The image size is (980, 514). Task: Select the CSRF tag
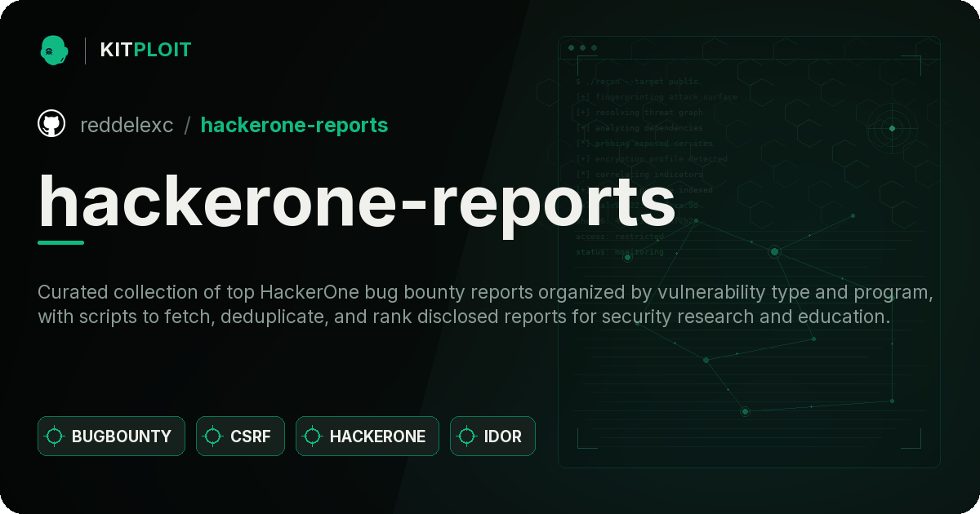click(x=240, y=436)
